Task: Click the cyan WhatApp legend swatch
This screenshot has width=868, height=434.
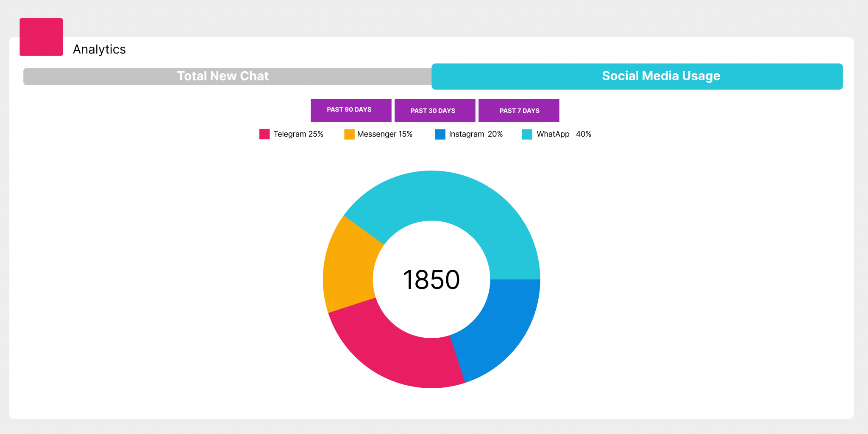Action: coord(527,134)
